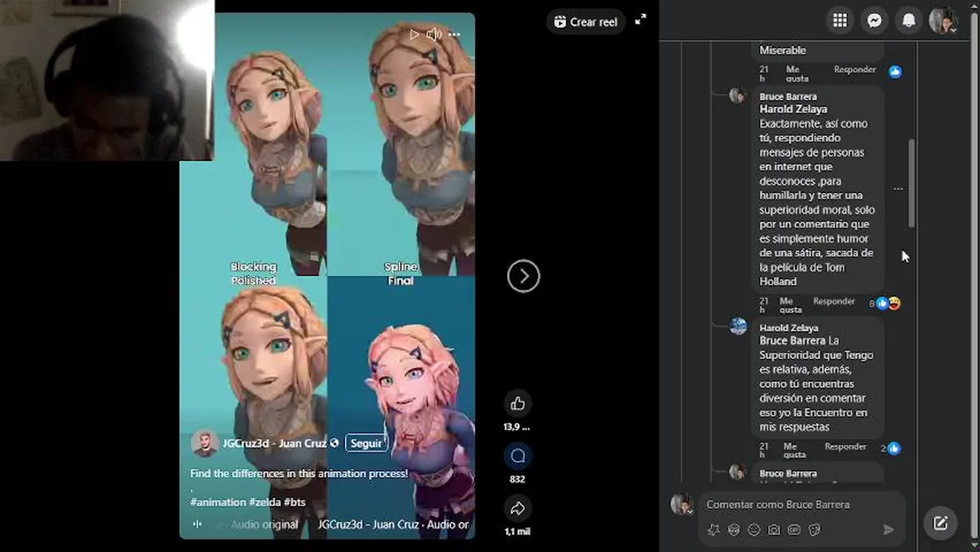This screenshot has height=552, width=980.
Task: View the 8 reactions on Bruce Barrera's comment
Action: (x=885, y=304)
